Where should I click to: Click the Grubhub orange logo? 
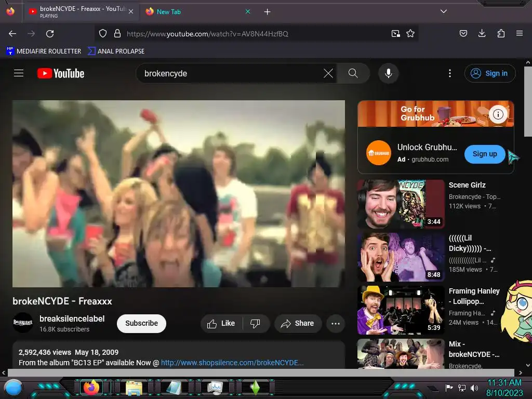tap(379, 153)
